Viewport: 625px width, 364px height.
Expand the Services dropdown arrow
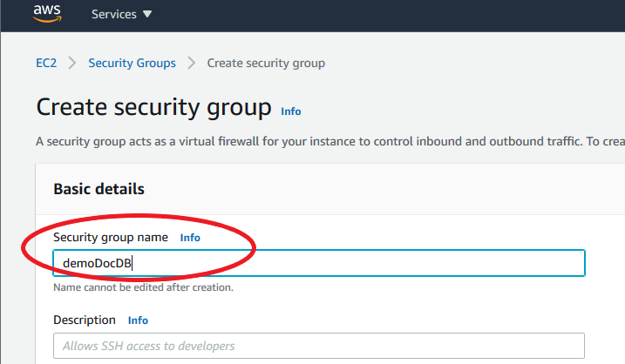pos(146,15)
